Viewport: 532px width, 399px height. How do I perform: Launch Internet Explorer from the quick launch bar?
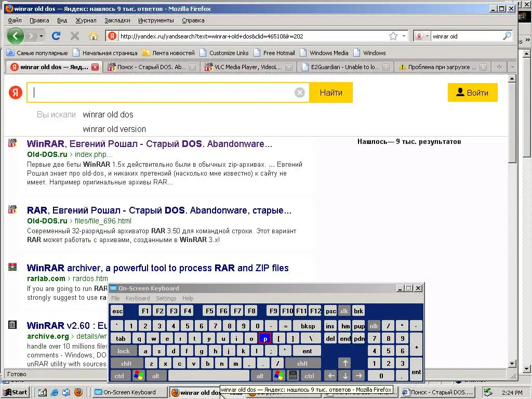coord(54,392)
